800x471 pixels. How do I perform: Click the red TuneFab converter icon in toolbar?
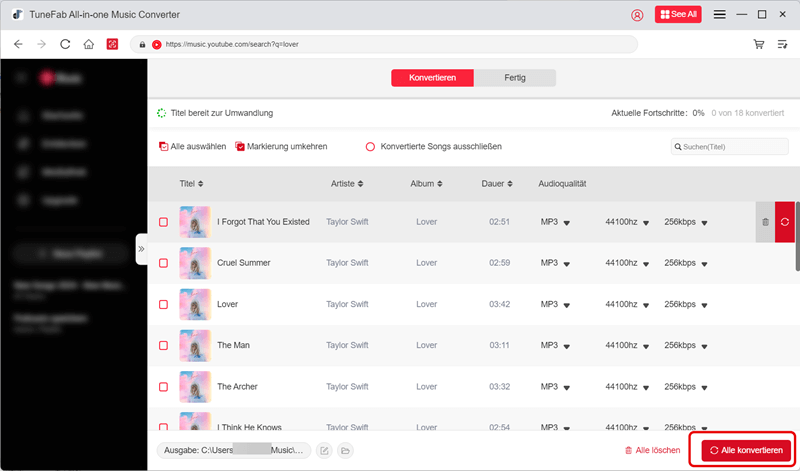click(112, 44)
